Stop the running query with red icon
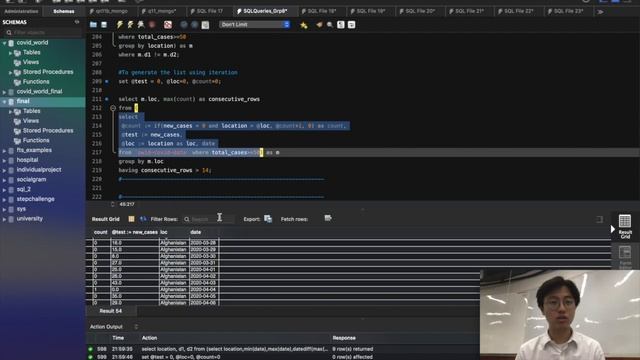The height and width of the screenshot is (360, 640). coord(152,25)
